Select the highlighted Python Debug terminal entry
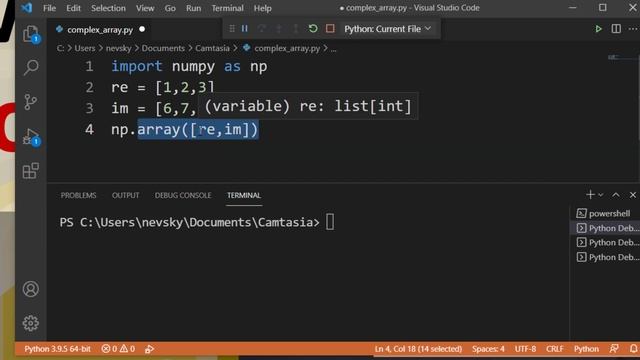The width and height of the screenshot is (640, 360). (605, 228)
